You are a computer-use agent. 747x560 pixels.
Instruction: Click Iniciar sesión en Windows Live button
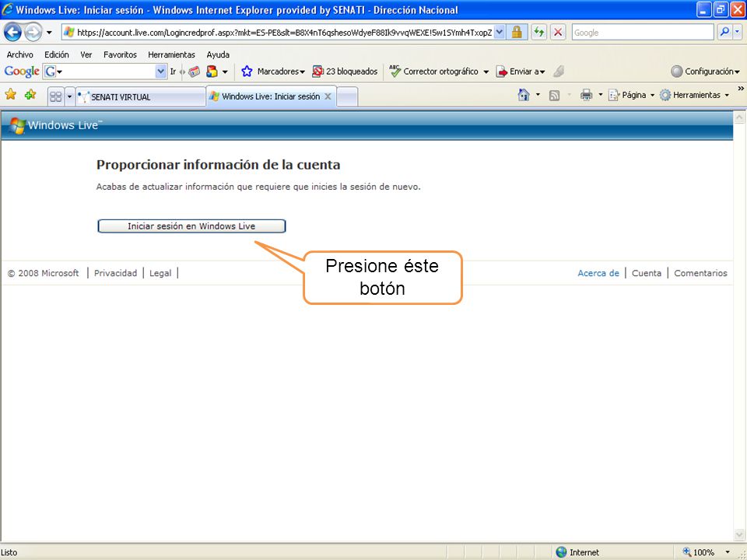[191, 226]
